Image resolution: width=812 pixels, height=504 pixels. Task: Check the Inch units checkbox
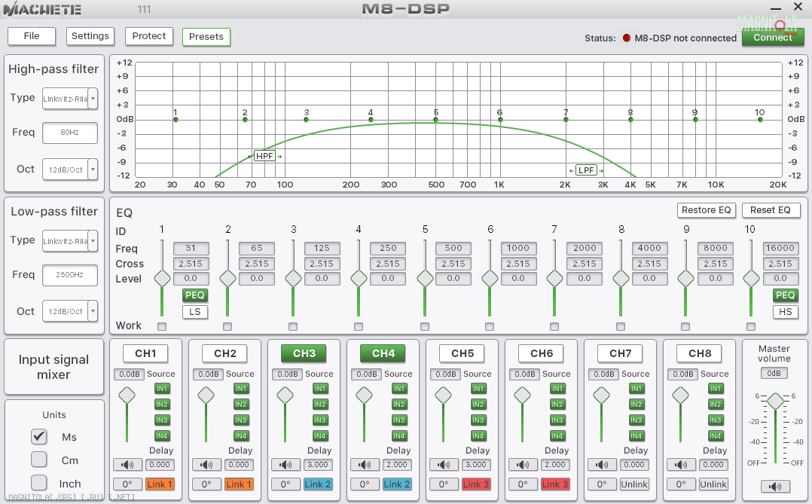[x=39, y=483]
